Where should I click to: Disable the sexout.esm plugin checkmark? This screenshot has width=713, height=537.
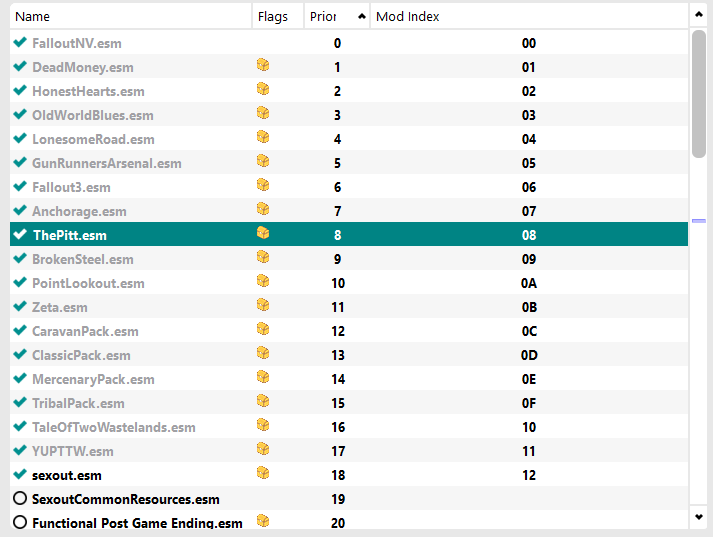[20, 474]
